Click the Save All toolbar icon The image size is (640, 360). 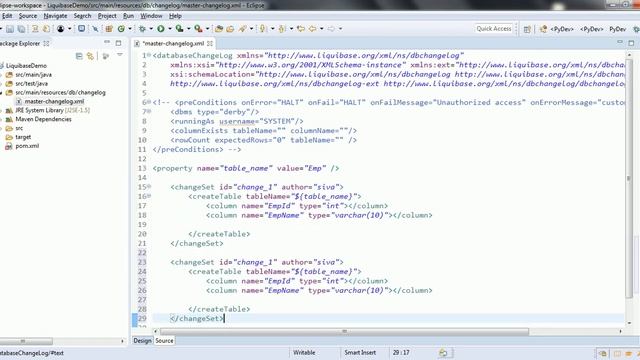[21, 29]
